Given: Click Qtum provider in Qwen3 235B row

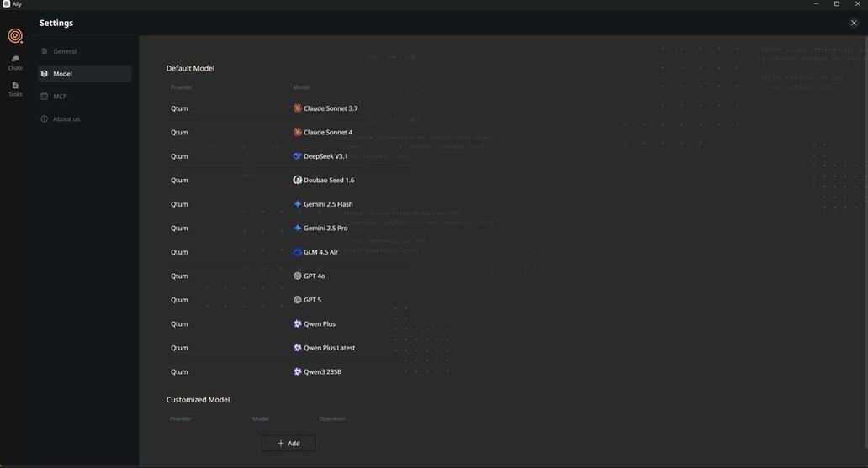Looking at the screenshot, I should pyautogui.click(x=179, y=371).
